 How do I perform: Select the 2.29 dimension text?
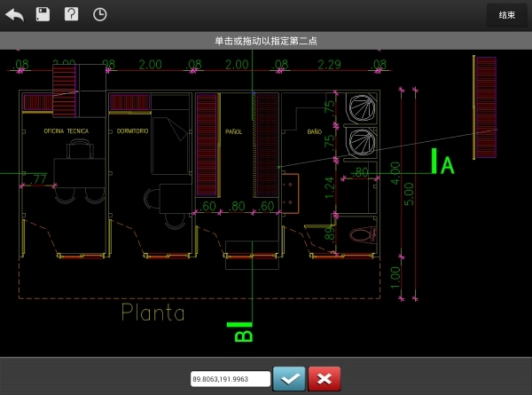coord(328,65)
